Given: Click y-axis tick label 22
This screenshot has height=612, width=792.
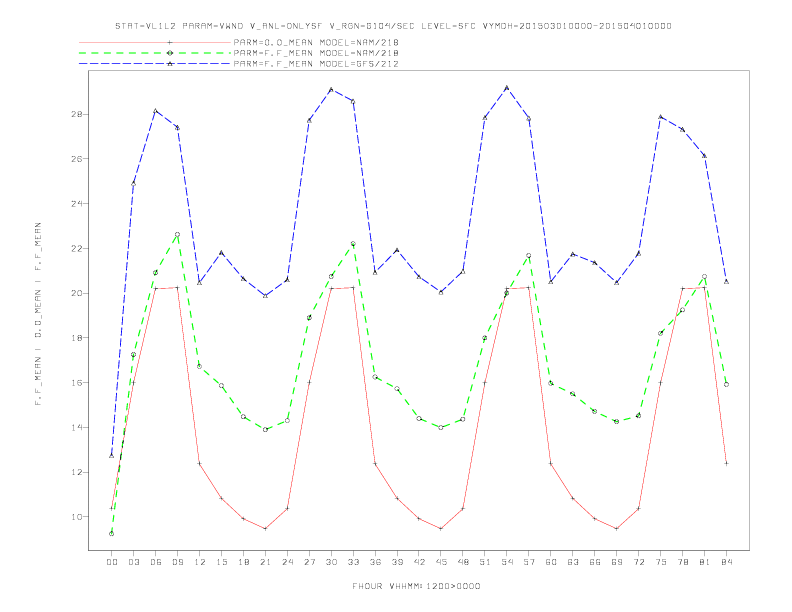Looking at the screenshot, I should point(77,248).
